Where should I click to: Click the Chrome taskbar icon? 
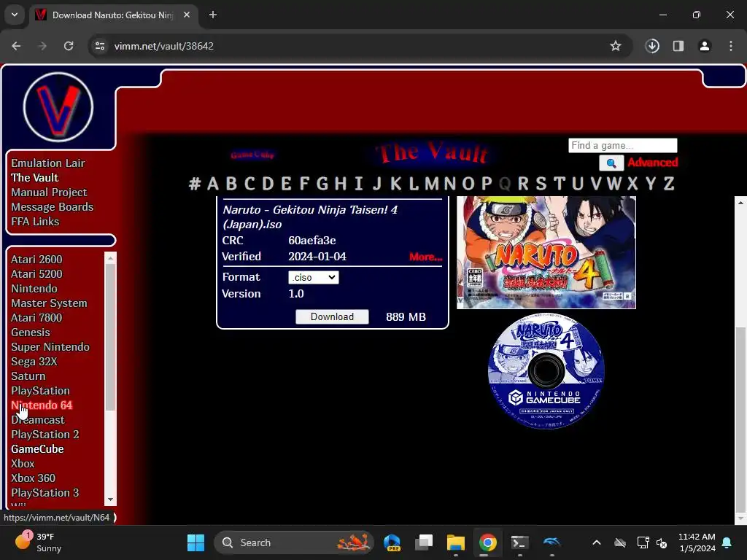pos(487,542)
